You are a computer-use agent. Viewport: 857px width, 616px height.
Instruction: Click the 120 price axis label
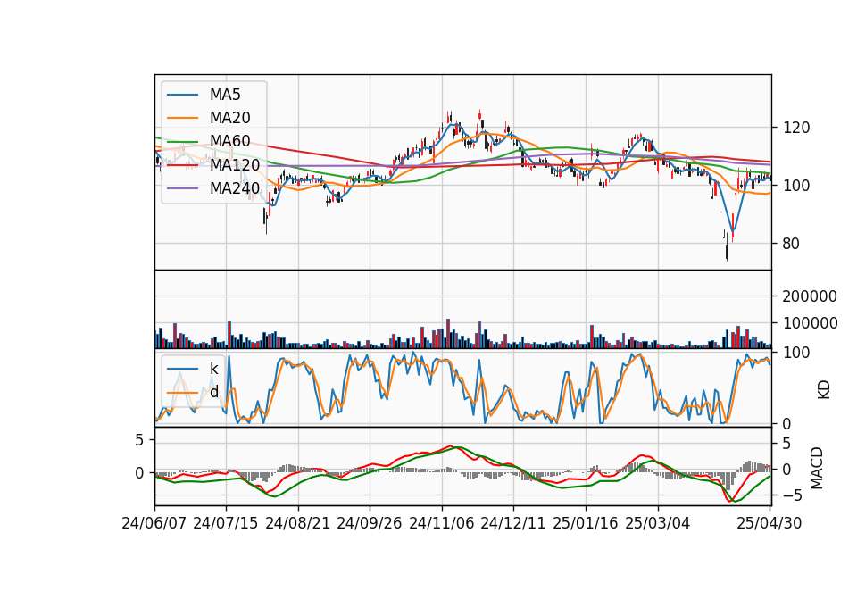[796, 128]
